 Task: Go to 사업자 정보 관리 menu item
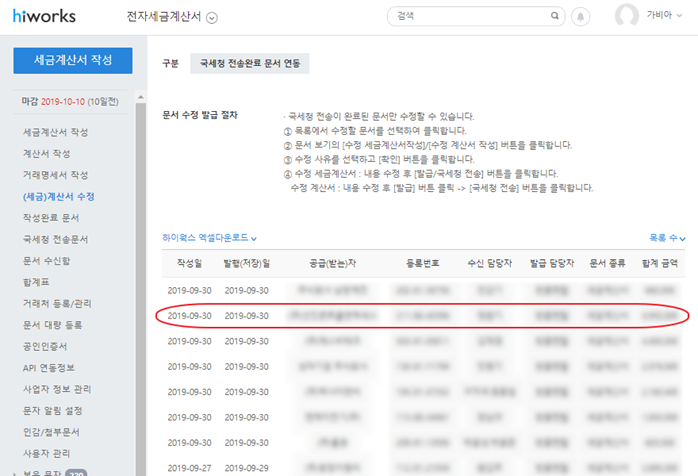click(x=57, y=389)
